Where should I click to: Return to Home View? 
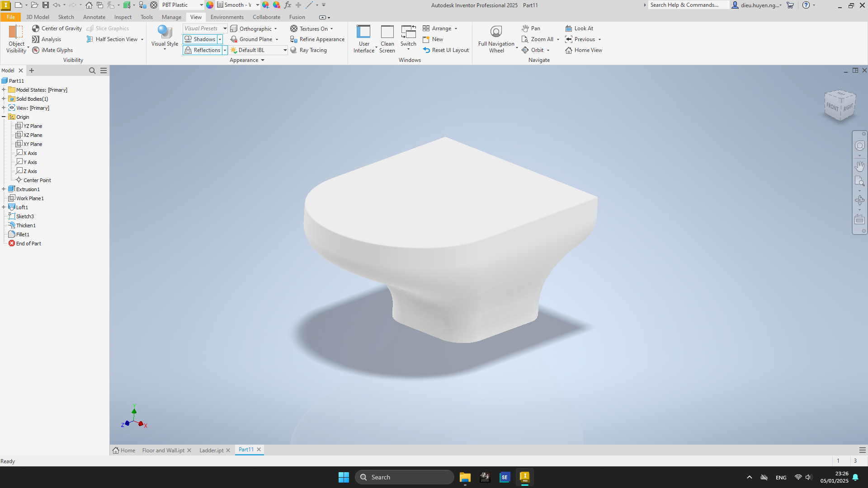[584, 50]
